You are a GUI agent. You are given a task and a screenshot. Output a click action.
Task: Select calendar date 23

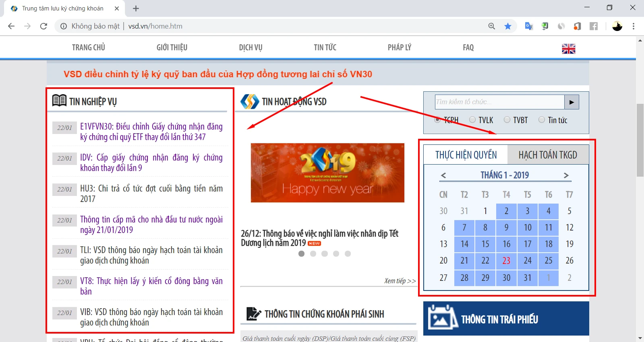coord(506,261)
